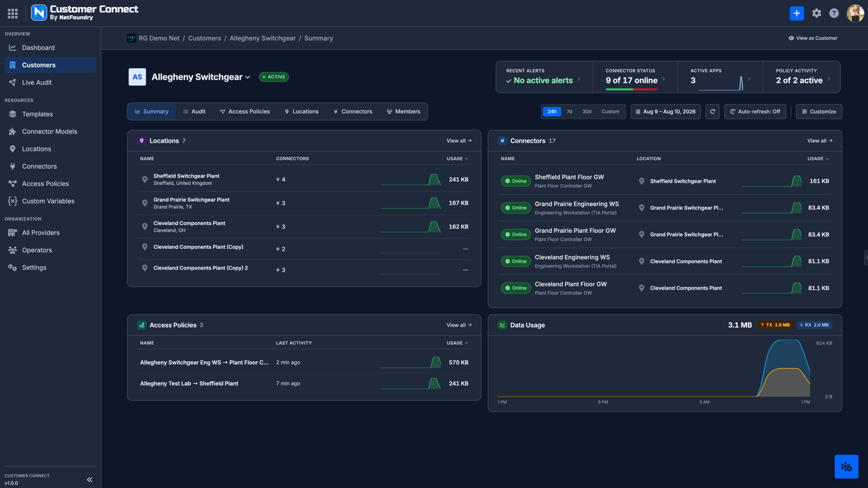
Task: Sort Locations table by Usage
Action: 457,159
